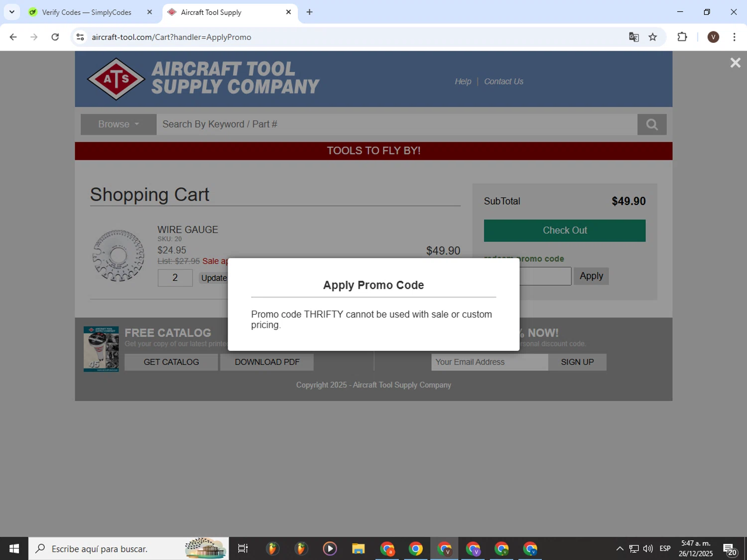
Task: Click the ATS diamond logo
Action: [116, 79]
